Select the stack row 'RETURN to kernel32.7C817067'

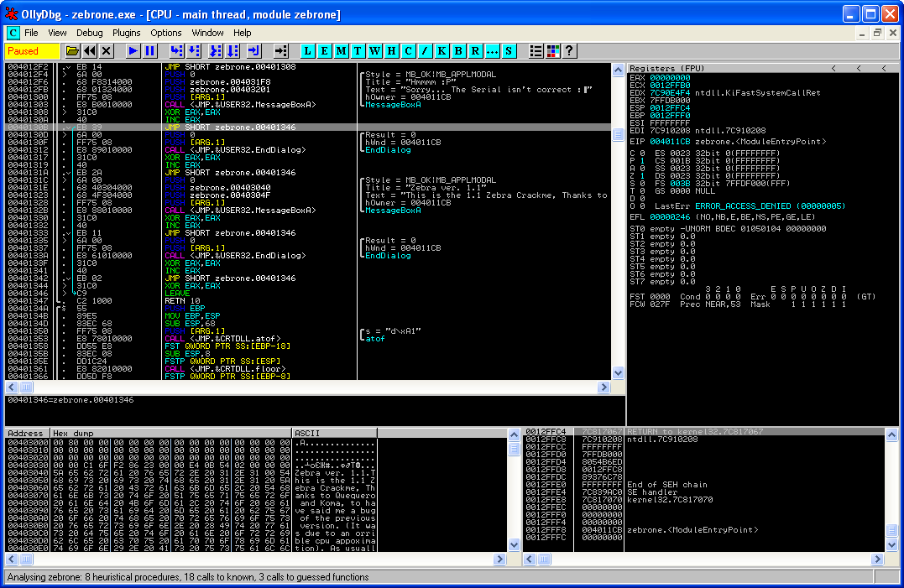point(704,431)
